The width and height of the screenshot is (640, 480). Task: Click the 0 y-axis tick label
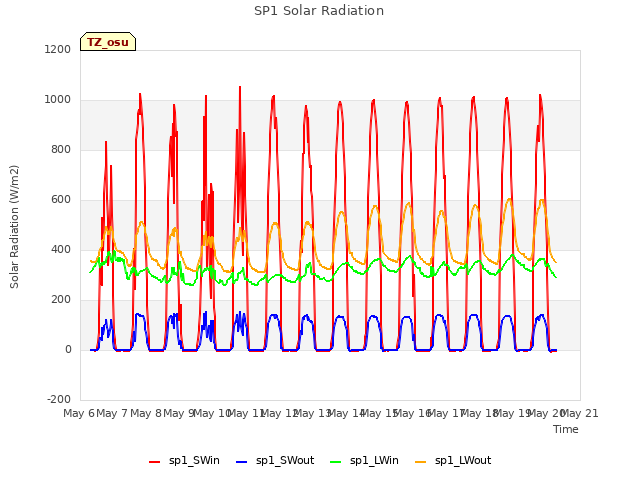pyautogui.click(x=68, y=349)
